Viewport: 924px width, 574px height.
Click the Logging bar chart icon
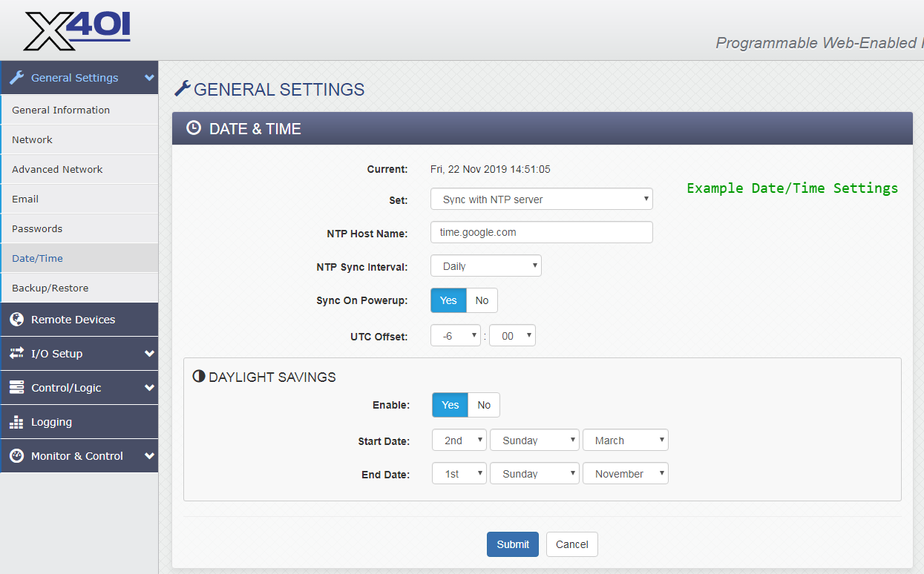pyautogui.click(x=16, y=422)
